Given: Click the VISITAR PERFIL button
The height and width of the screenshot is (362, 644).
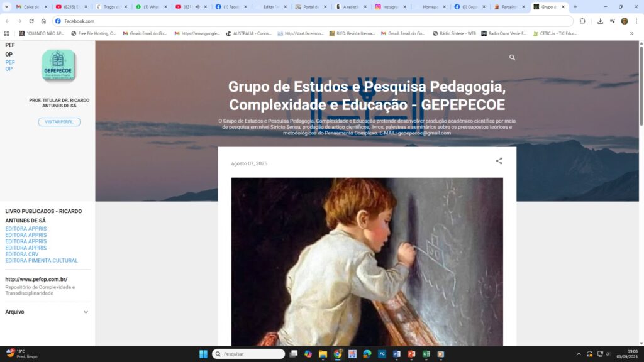Looking at the screenshot, I should pos(59,121).
